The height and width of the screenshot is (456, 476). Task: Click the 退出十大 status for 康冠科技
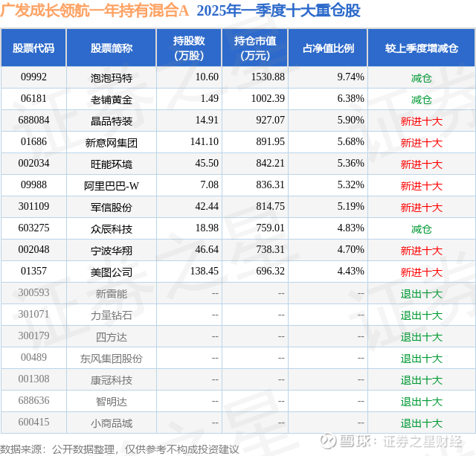[422, 380]
